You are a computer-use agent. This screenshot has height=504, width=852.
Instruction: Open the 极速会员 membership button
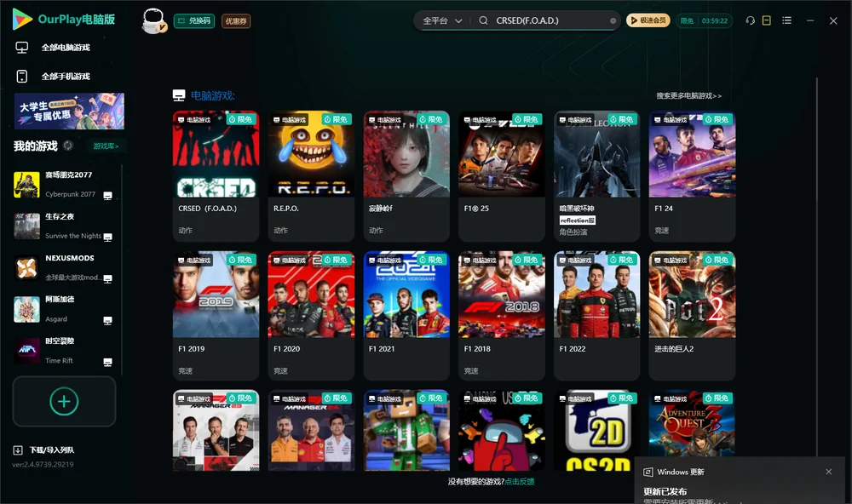(648, 20)
